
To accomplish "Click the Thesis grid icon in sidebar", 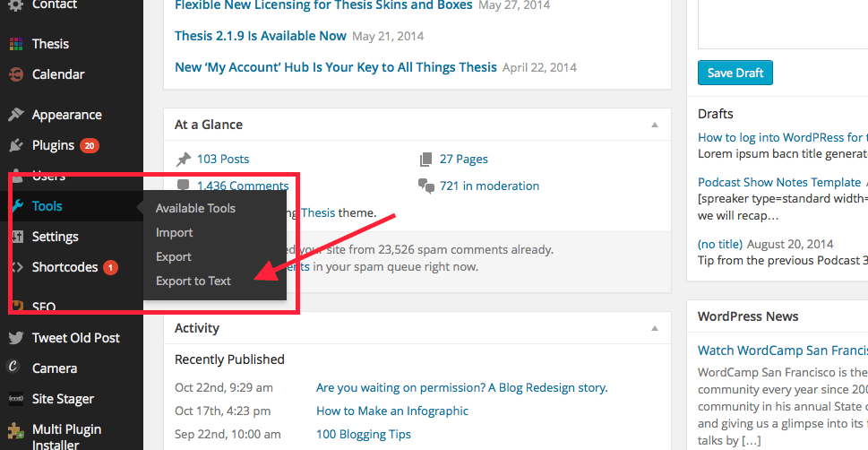I will [x=15, y=44].
